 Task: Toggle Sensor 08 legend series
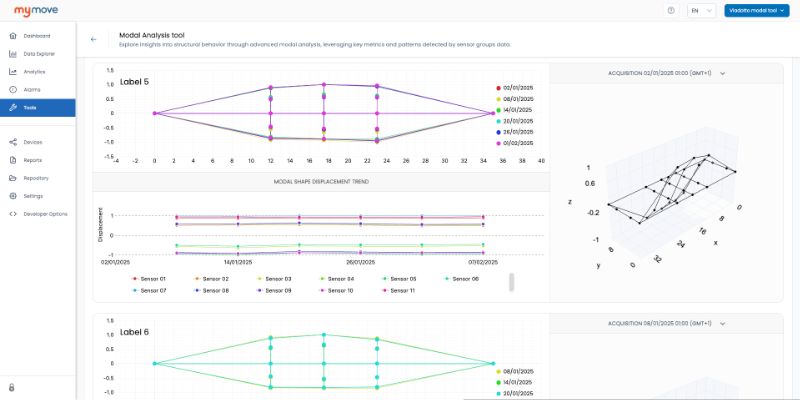point(211,290)
